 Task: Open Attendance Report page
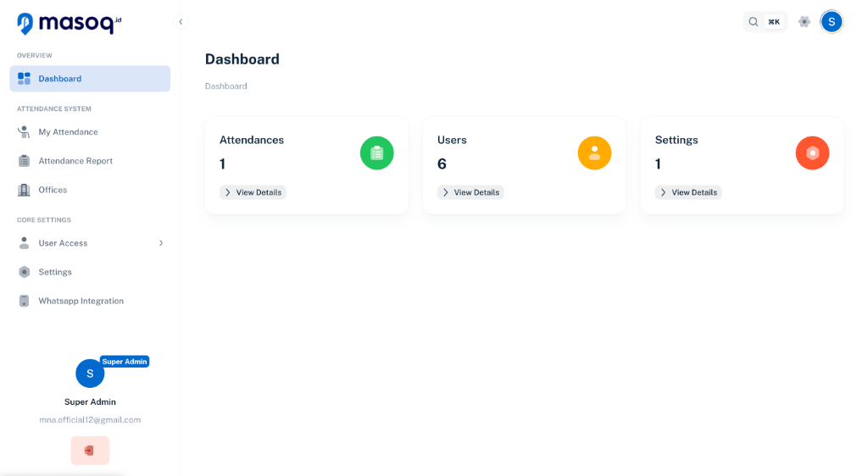tap(90, 161)
